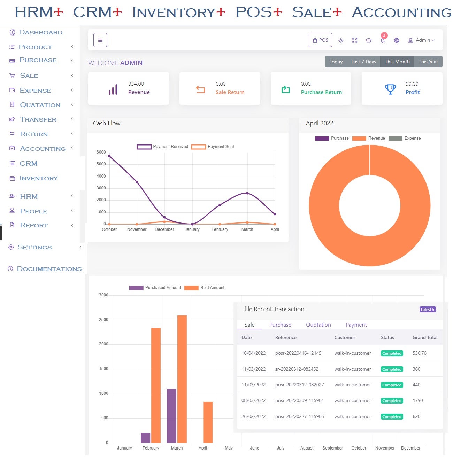Open the POS screen
Viewport: 476px width, 461px height.
point(320,40)
